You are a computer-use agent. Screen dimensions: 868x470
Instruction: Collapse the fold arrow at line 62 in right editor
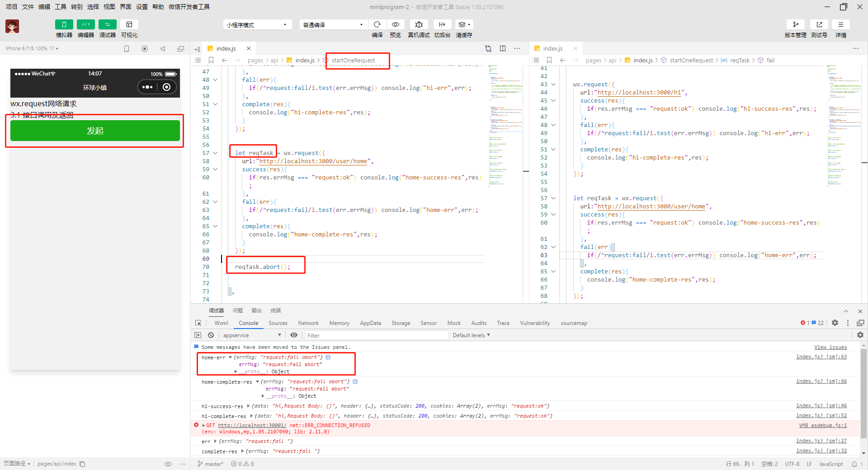point(553,247)
